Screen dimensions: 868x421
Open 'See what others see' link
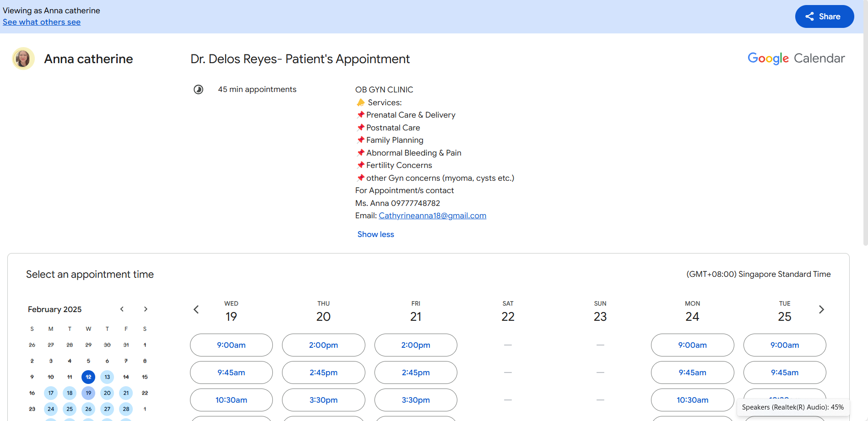pos(42,22)
